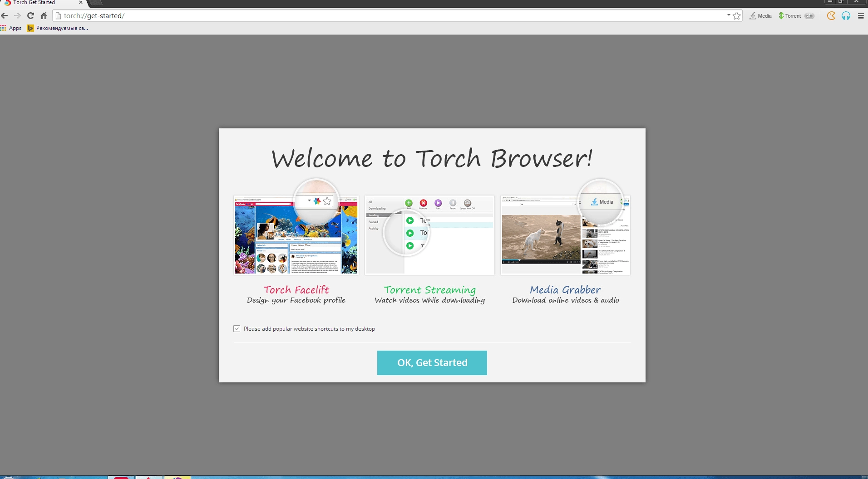The height and width of the screenshot is (479, 868).
Task: Open the Torch Games pacman icon
Action: 831,15
